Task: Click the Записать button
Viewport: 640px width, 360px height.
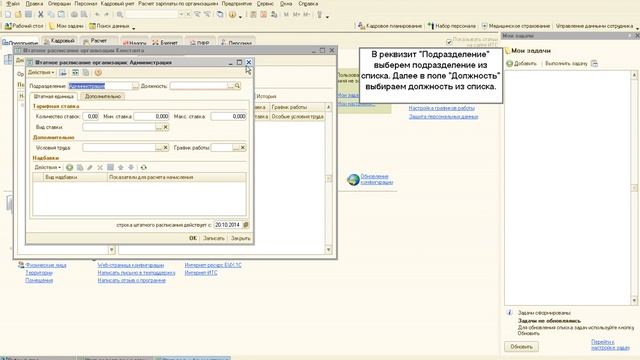Action: [x=214, y=238]
